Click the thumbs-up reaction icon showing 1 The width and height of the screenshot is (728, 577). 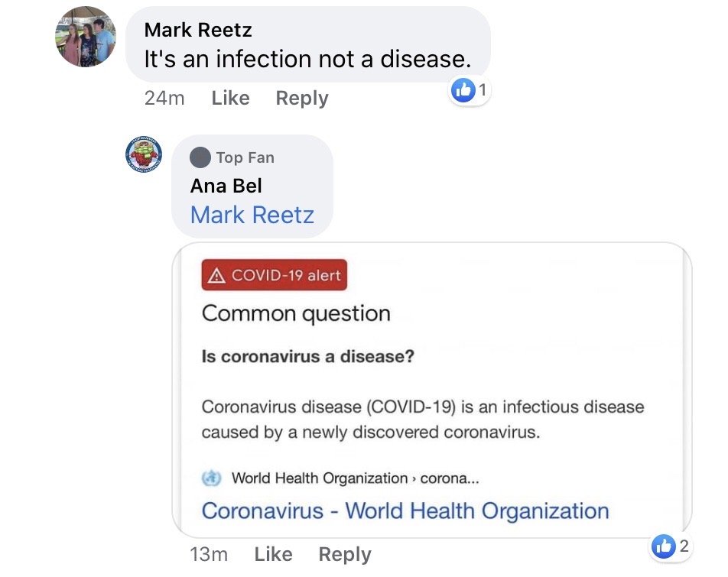click(x=463, y=90)
